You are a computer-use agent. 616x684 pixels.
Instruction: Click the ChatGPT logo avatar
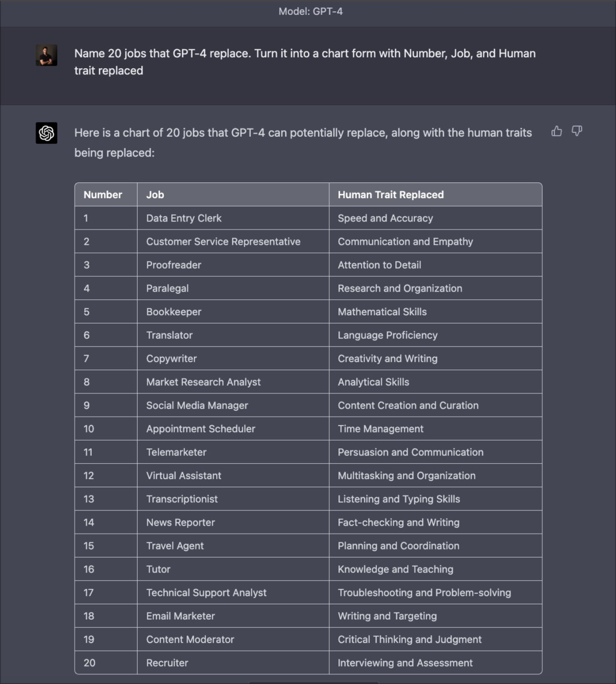point(46,133)
